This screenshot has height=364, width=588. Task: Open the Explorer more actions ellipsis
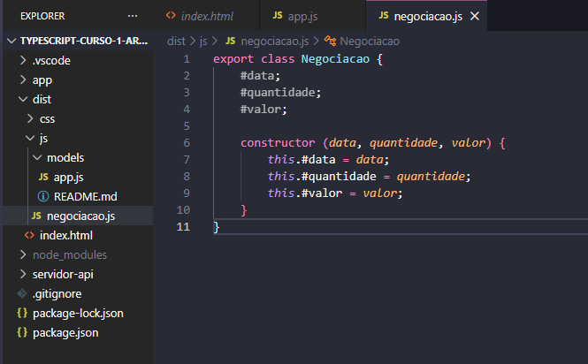click(x=133, y=17)
